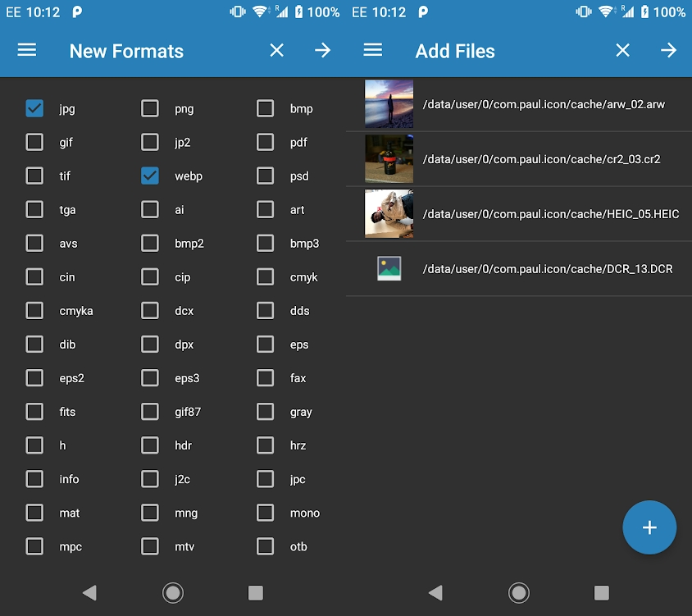Tap the placeholder image icon for DCR_13.DCR
This screenshot has width=692, height=616.
click(x=389, y=268)
